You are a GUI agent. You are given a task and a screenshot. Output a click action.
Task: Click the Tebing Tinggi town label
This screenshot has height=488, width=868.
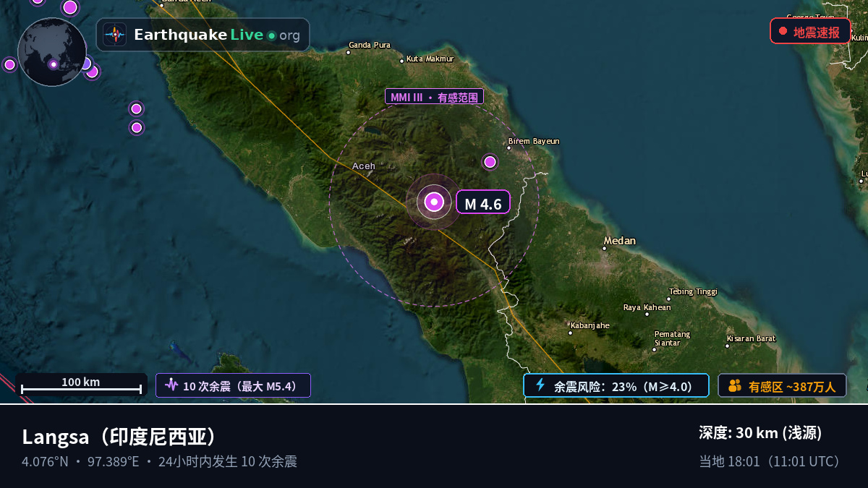pyautogui.click(x=692, y=292)
